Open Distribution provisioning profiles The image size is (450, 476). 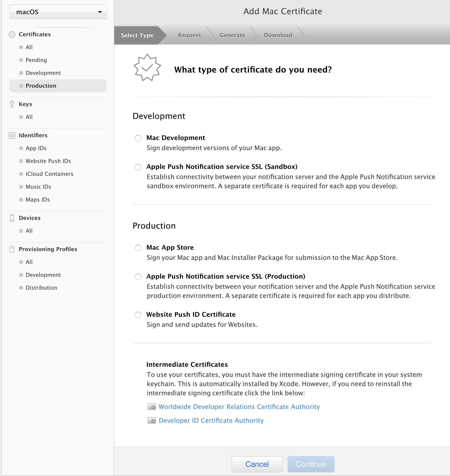point(42,288)
